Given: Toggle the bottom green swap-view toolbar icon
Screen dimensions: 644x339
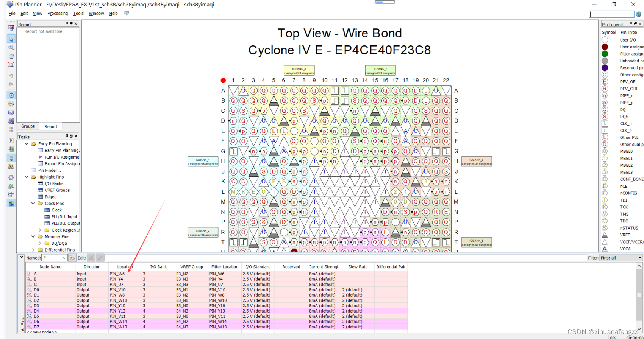Looking at the screenshot, I should pos(11,204).
